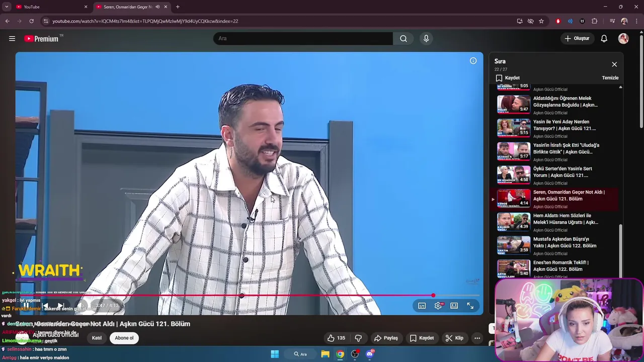Image resolution: width=644 pixels, height=362 pixels.
Task: Open YouTube notifications bell
Action: (x=604, y=39)
